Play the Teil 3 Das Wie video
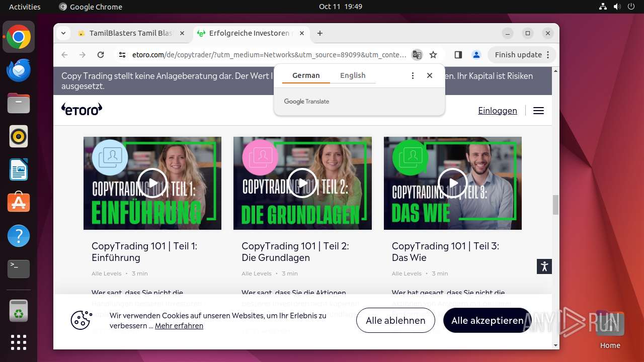Screen dimensions: 644x362 pyautogui.click(x=452, y=183)
